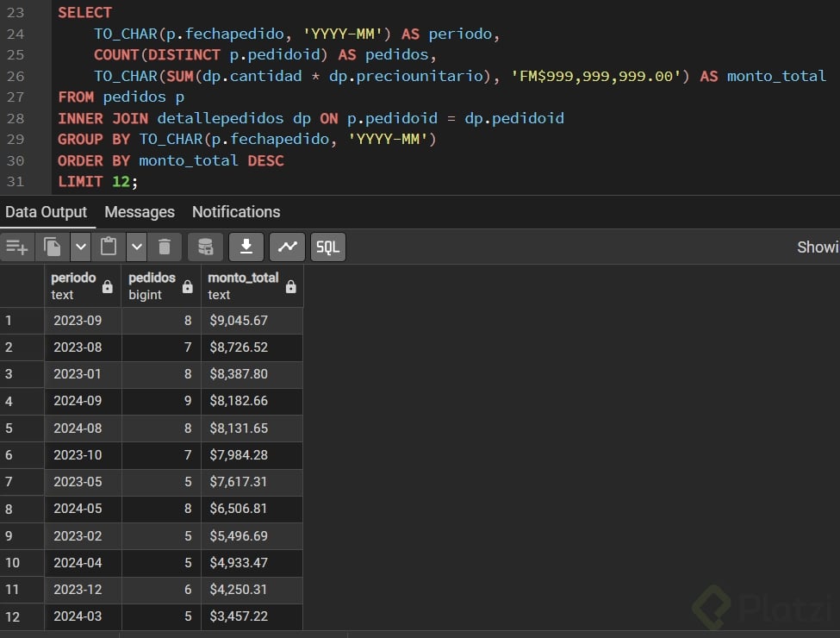840x638 pixels.
Task: Click 'FROM pedidos p' on line 27
Action: tap(121, 97)
